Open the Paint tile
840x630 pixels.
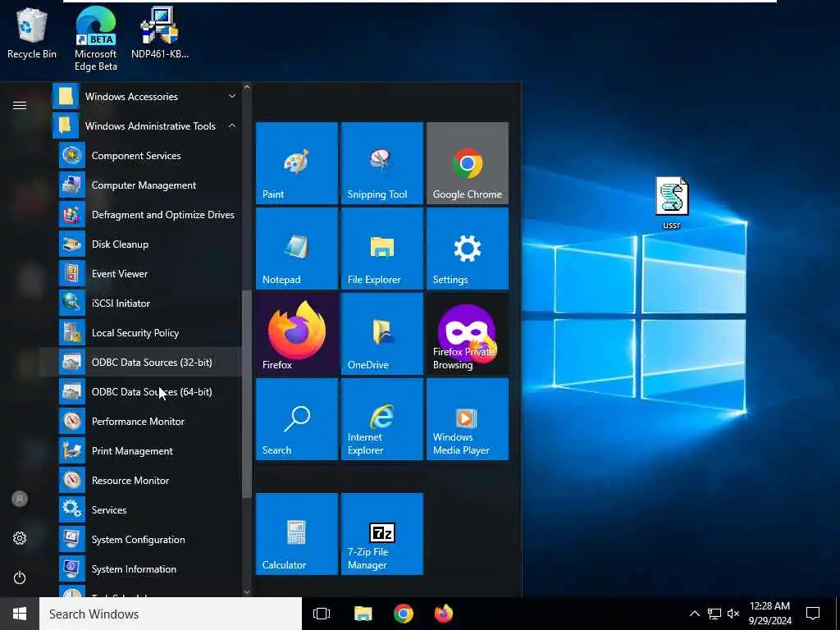click(x=297, y=163)
